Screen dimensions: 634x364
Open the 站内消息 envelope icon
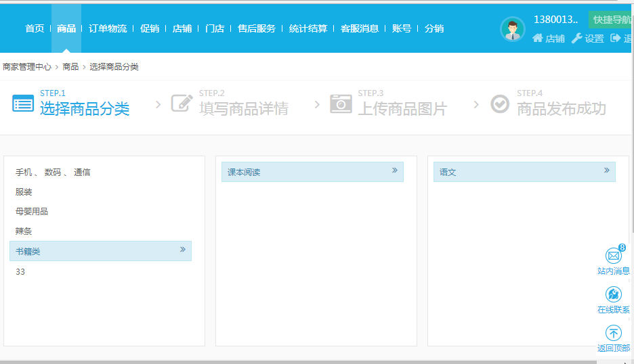(613, 256)
